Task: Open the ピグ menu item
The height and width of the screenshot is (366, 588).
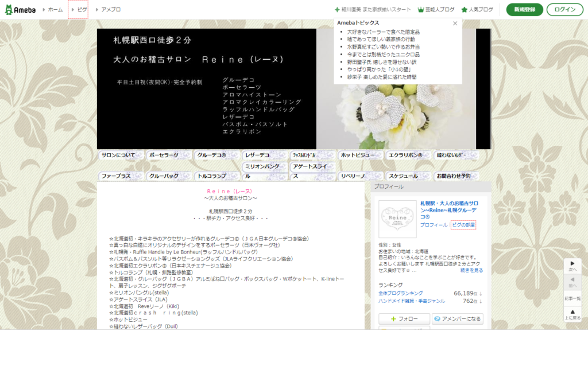Action: [78, 9]
